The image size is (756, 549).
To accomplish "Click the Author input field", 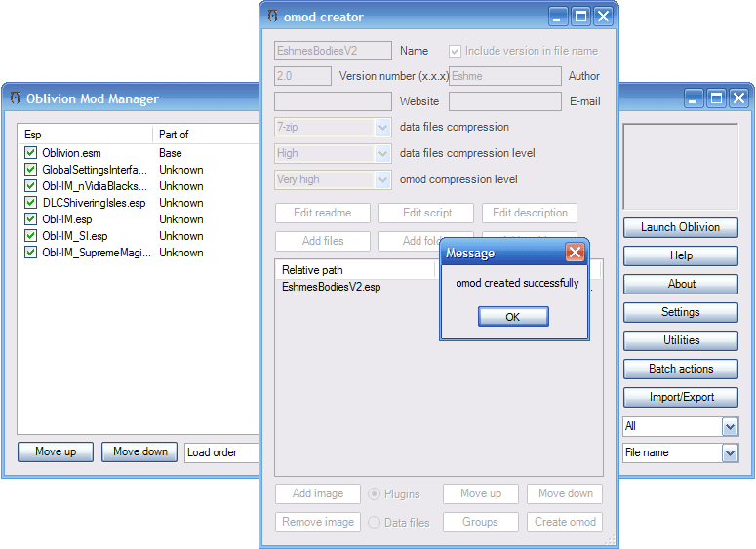I will coord(505,76).
